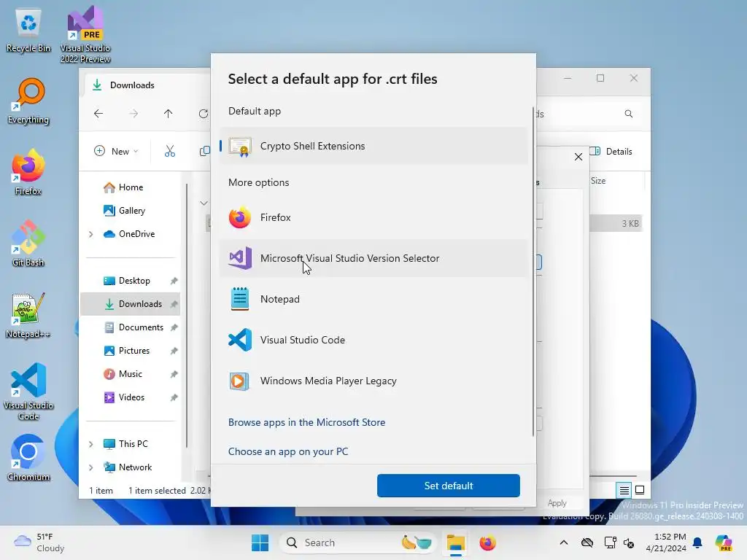The image size is (747, 560).
Task: Click the Downloads tab title in File Explorer
Action: 132,85
